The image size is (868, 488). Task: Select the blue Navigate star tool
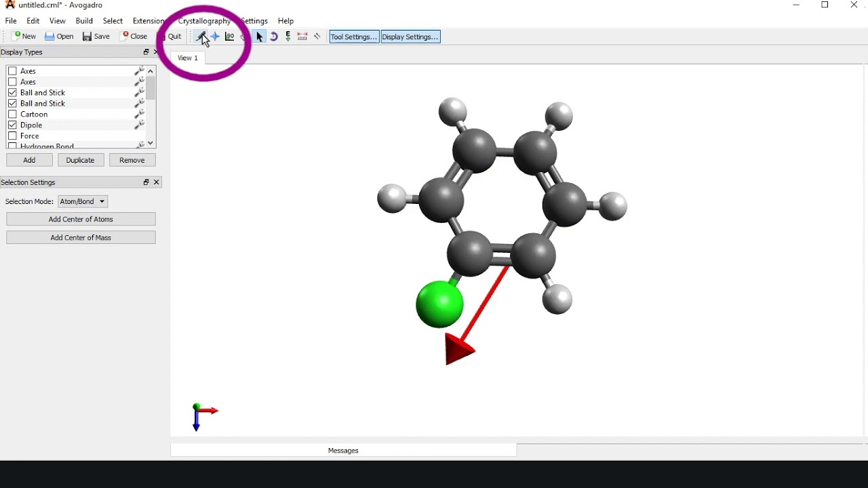pos(215,37)
